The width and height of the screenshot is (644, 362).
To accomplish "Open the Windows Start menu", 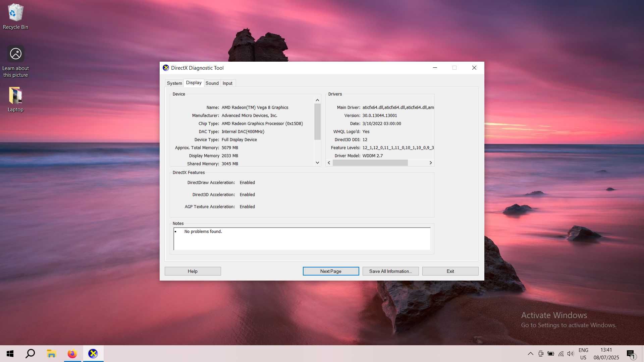I will coord(10,354).
